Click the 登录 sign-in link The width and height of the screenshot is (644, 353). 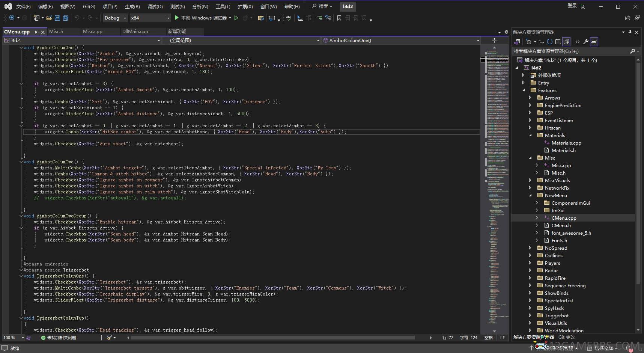click(x=572, y=6)
